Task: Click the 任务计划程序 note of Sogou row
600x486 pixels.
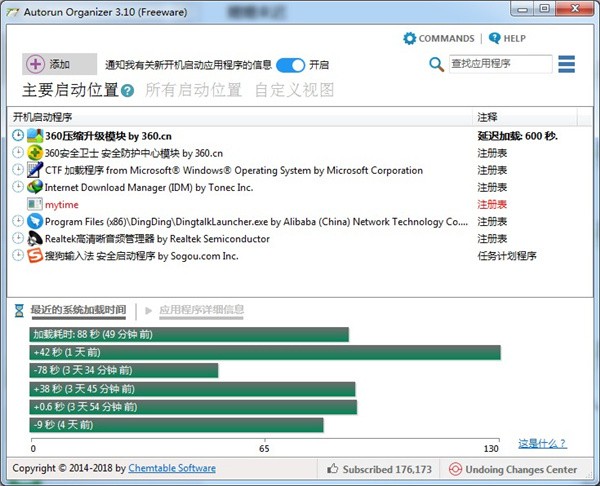Action: point(507,256)
